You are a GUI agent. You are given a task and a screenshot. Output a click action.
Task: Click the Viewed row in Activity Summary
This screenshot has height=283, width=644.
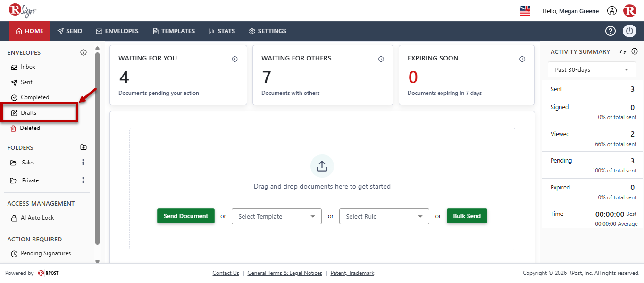point(593,138)
